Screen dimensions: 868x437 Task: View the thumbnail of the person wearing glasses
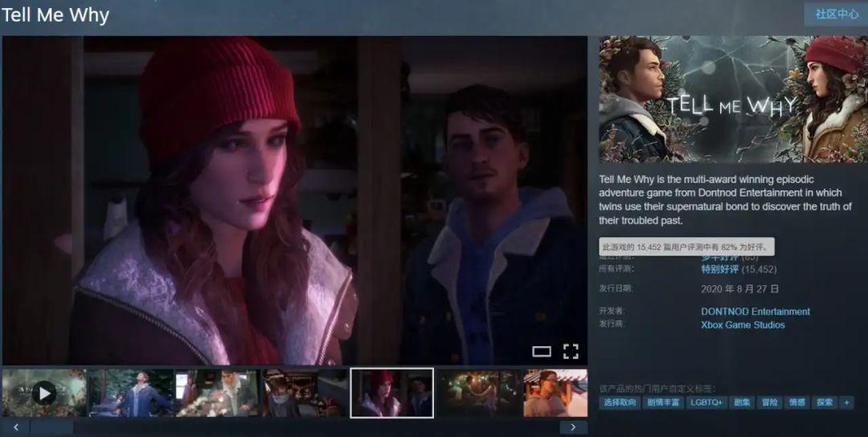tap(555, 393)
